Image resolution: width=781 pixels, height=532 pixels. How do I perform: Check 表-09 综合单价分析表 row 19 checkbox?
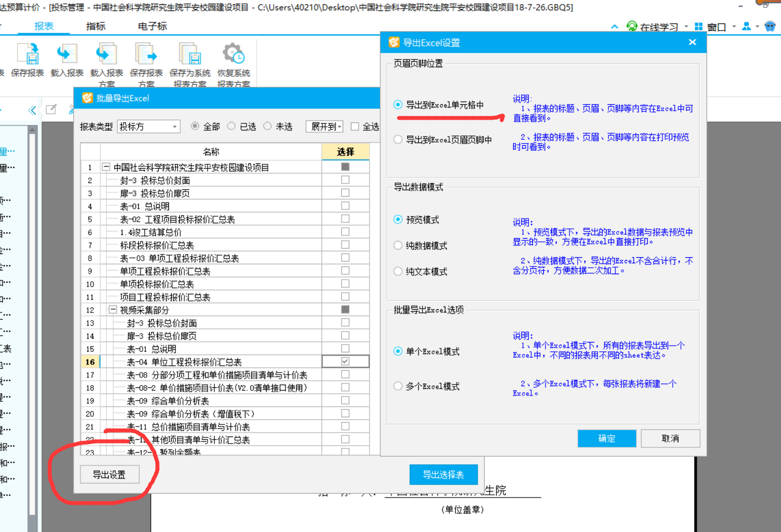click(x=345, y=400)
